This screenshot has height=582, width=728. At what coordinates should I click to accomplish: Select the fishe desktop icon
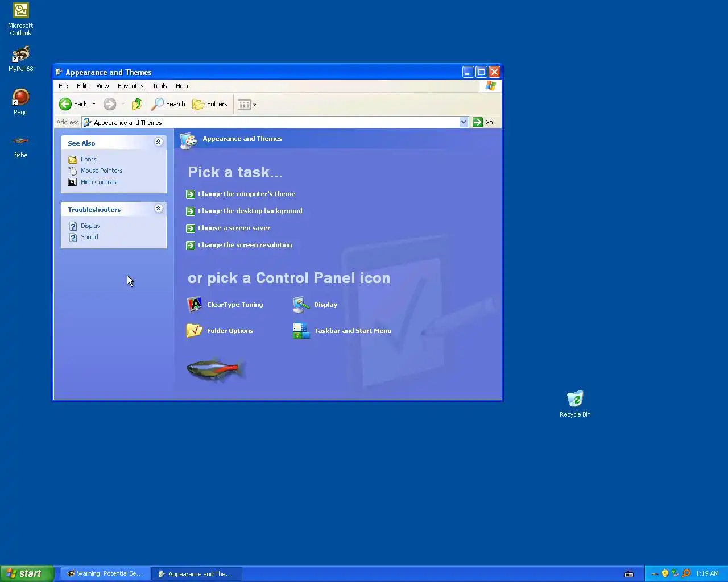[x=20, y=146]
